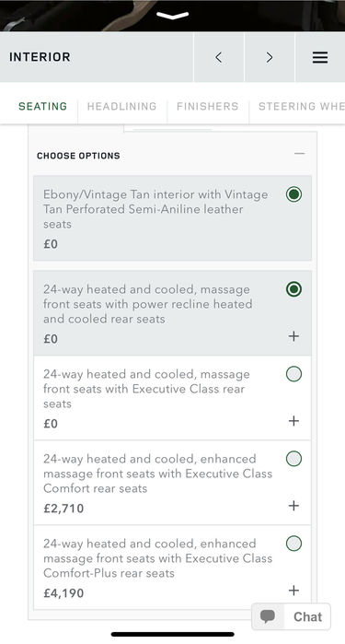
Task: Select Executive Class Comfort rear seats radio
Action: click(x=293, y=459)
